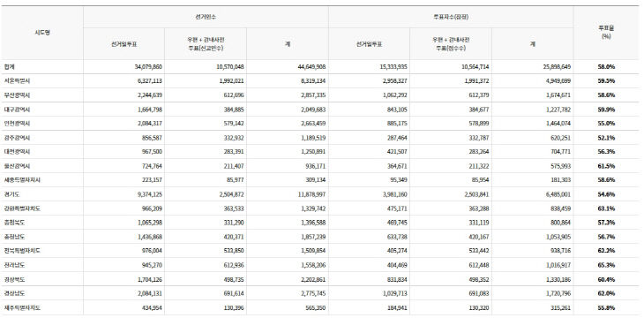This screenshot has height=318, width=644.
Task: Select the 경상북도 row label
Action: [15, 279]
